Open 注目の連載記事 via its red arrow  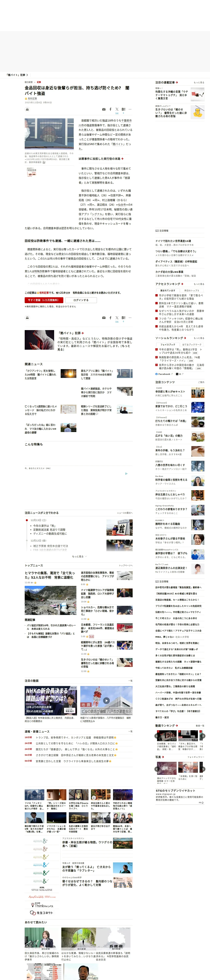click(177, 82)
